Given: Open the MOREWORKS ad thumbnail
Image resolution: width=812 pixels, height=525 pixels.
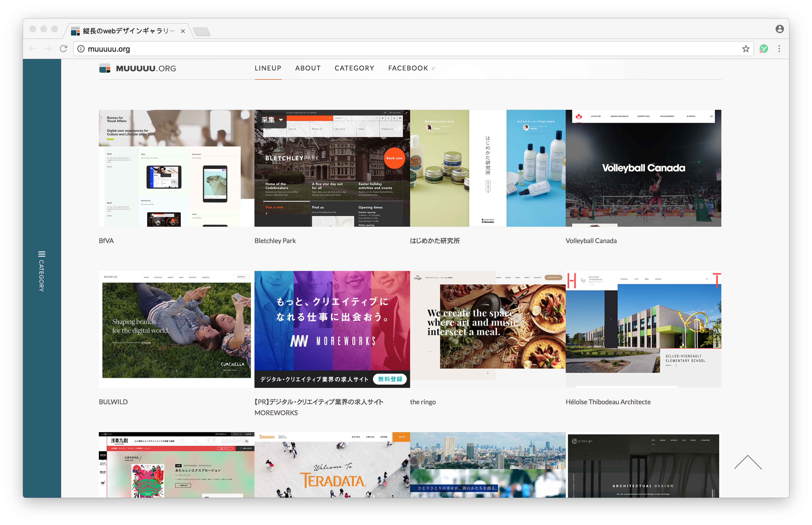Looking at the screenshot, I should tap(332, 329).
